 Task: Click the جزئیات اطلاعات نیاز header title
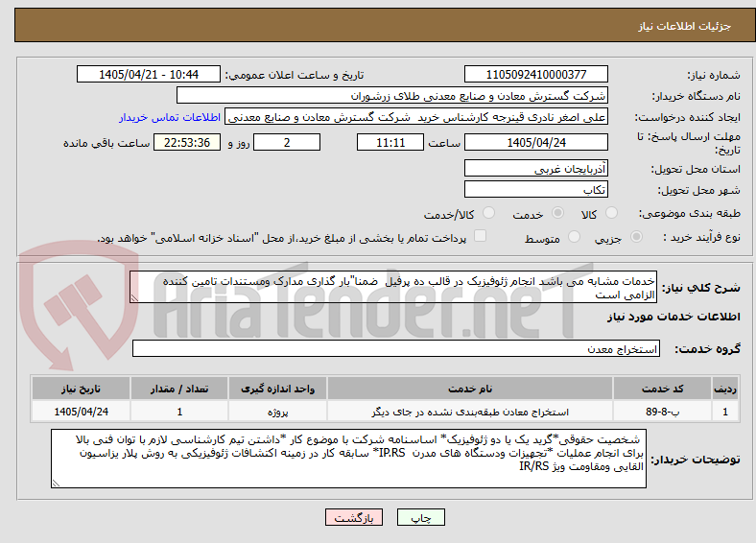685,26
